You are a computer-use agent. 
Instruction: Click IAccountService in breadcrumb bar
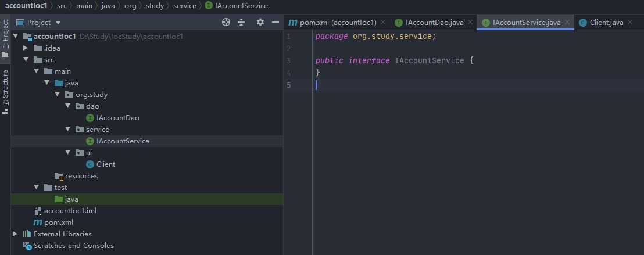coord(242,6)
